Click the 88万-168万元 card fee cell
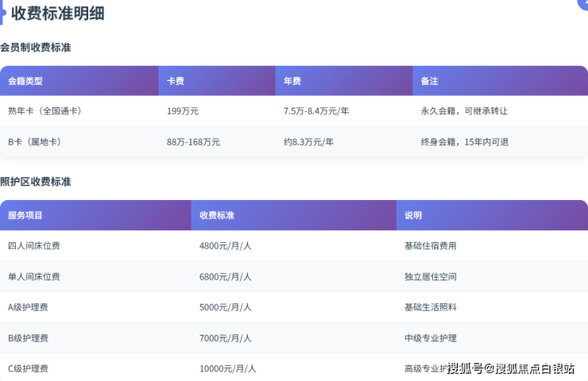Screen dimensions: 588x381 193,142
